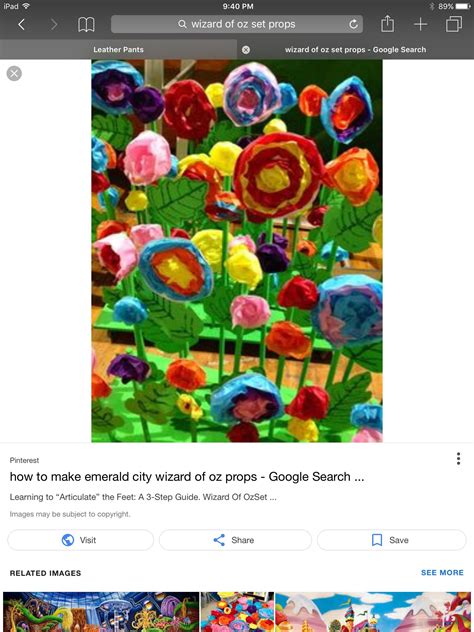Open the paper flowers main image
The height and width of the screenshot is (632, 474).
[x=237, y=251]
